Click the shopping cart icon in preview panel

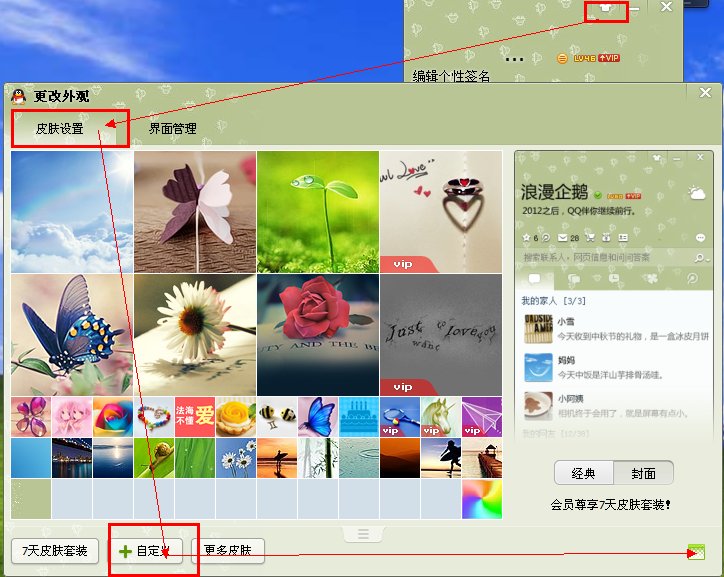click(590, 238)
